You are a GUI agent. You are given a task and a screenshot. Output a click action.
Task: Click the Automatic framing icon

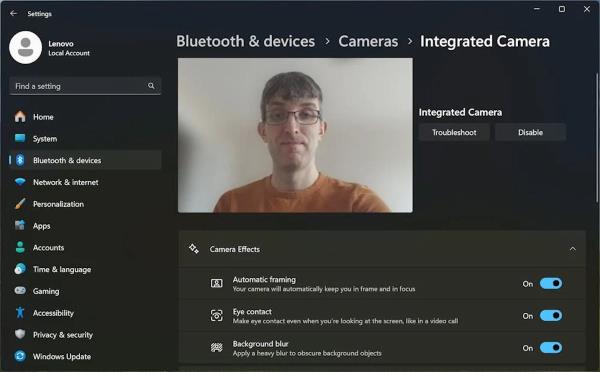pos(217,284)
